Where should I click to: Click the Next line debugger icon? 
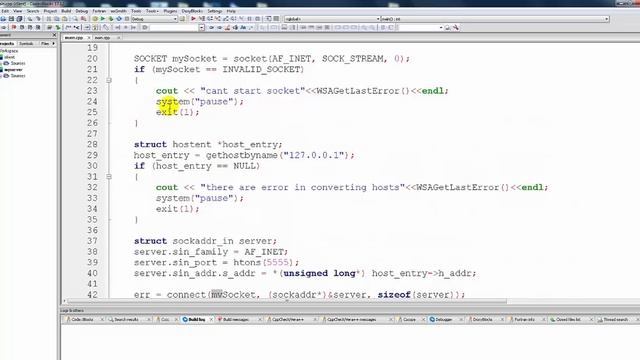tap(210, 19)
